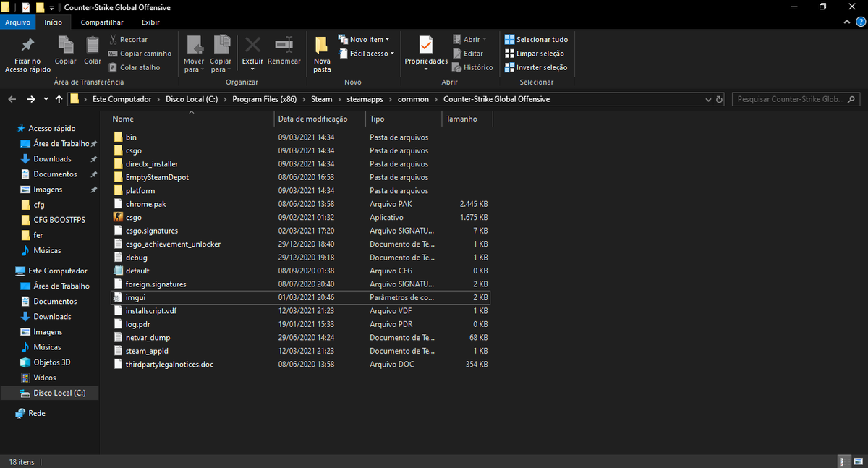Open the Arquivo menu tab

point(17,22)
